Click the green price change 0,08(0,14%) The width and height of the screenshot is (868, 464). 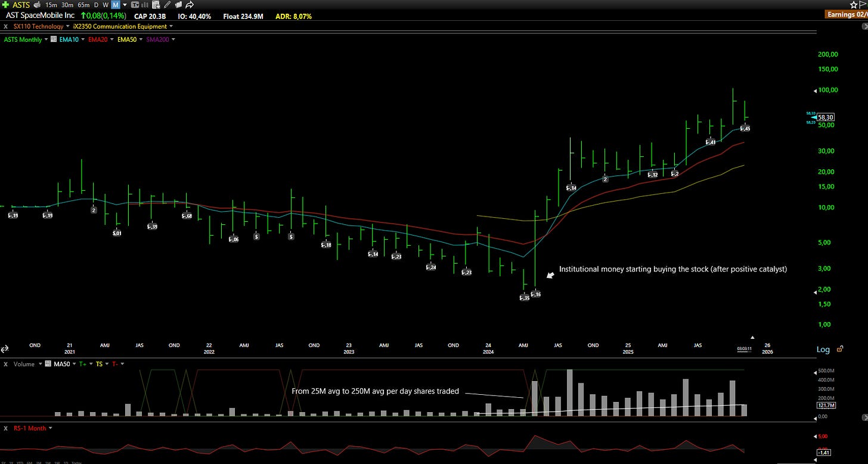(104, 16)
